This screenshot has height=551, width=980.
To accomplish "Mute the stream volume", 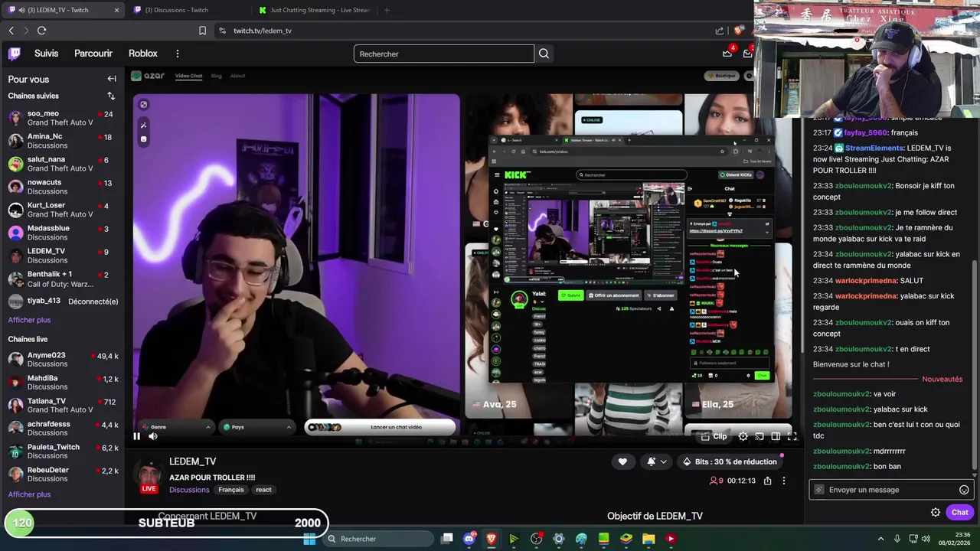I will coord(153,436).
